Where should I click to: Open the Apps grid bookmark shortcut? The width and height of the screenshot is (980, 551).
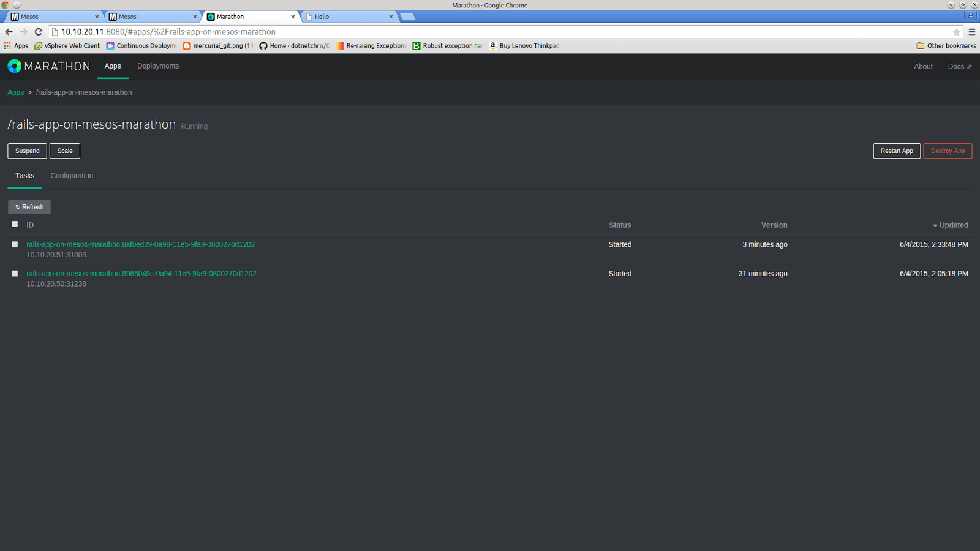click(x=16, y=46)
